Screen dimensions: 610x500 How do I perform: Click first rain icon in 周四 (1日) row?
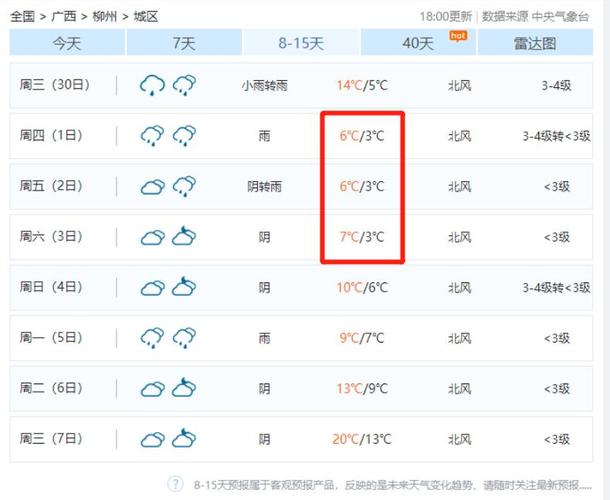pyautogui.click(x=152, y=135)
